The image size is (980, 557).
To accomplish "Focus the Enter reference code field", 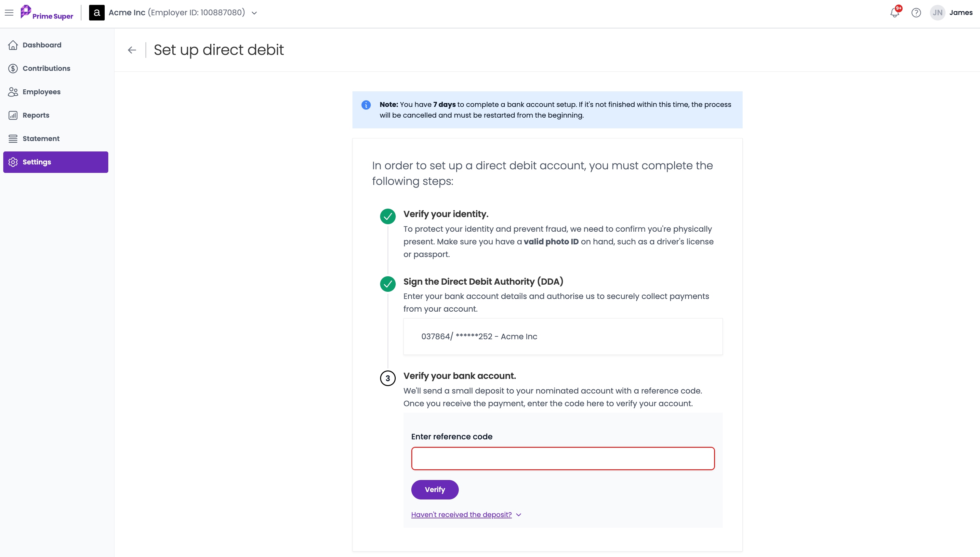I will 563,459.
